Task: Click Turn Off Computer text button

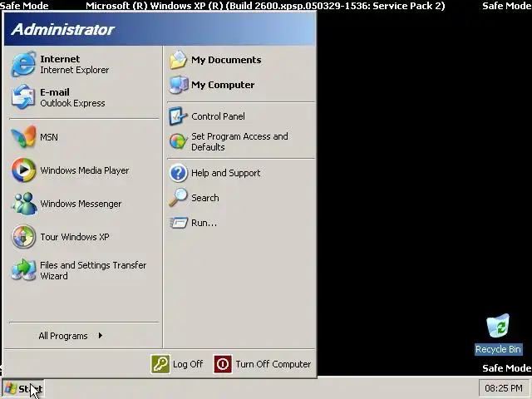Action: click(x=273, y=364)
